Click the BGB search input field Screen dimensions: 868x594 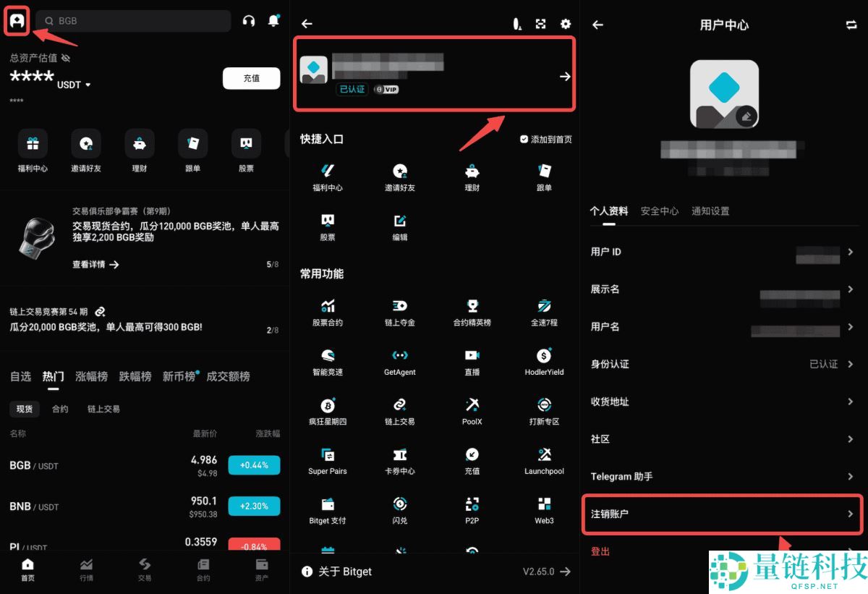tap(132, 22)
